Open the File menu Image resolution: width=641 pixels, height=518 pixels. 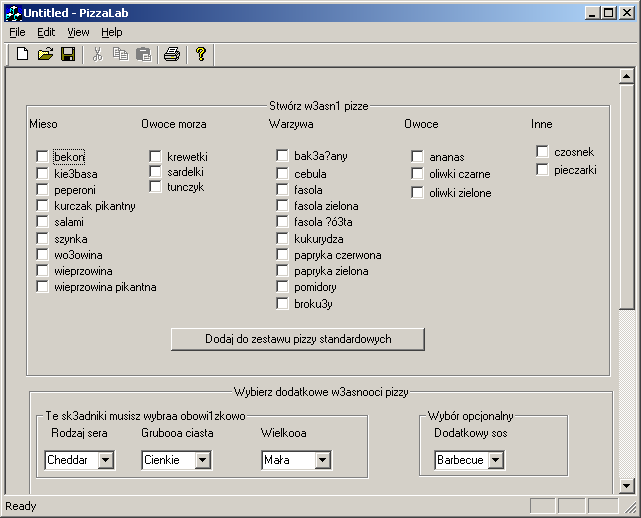pos(17,32)
